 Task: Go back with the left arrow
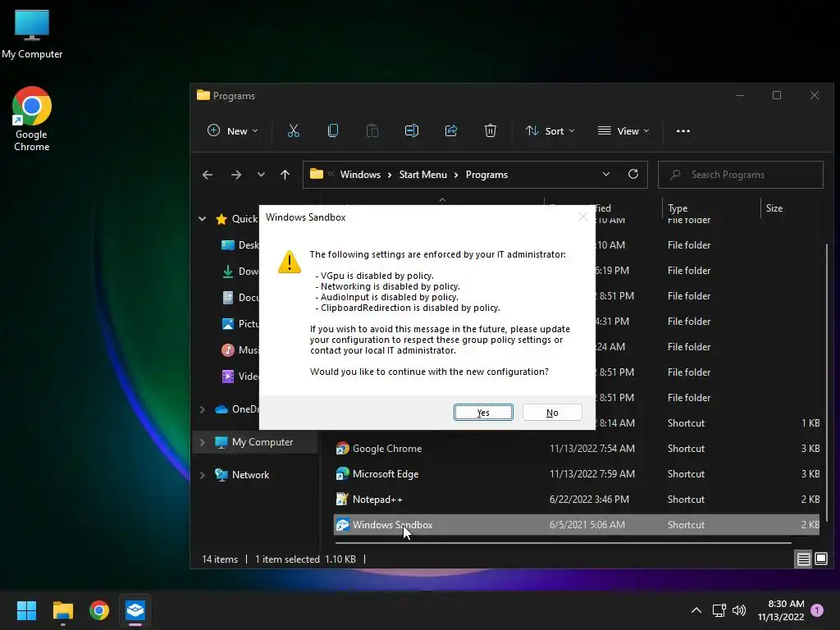click(208, 175)
